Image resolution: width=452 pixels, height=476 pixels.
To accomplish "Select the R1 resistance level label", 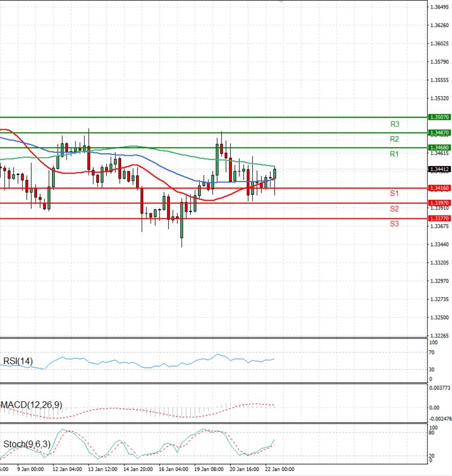I will [394, 154].
